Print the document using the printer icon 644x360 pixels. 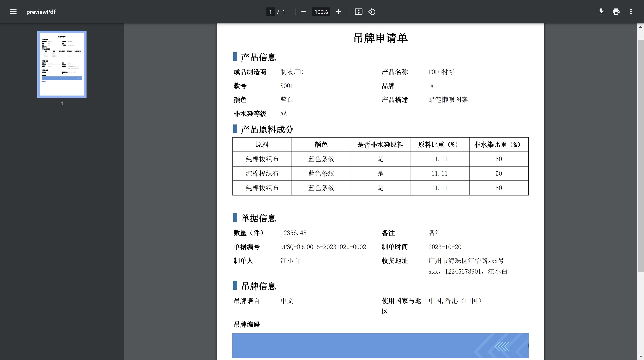click(x=616, y=12)
